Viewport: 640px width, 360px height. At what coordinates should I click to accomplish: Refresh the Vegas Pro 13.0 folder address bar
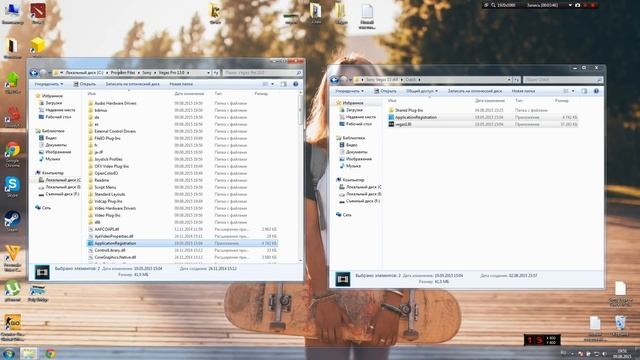[x=216, y=73]
